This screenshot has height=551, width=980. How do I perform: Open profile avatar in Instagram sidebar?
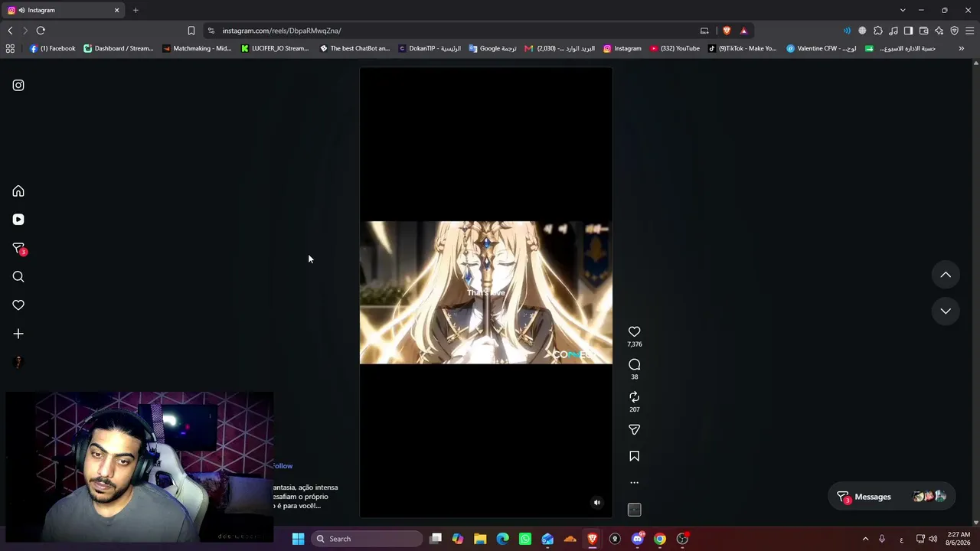point(18,362)
